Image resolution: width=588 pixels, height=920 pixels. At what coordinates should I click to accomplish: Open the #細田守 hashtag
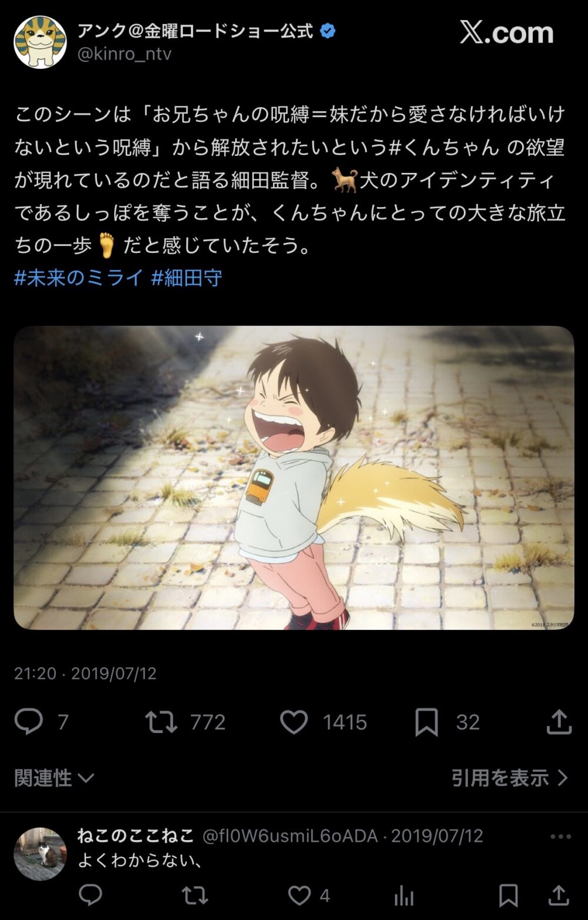187,278
